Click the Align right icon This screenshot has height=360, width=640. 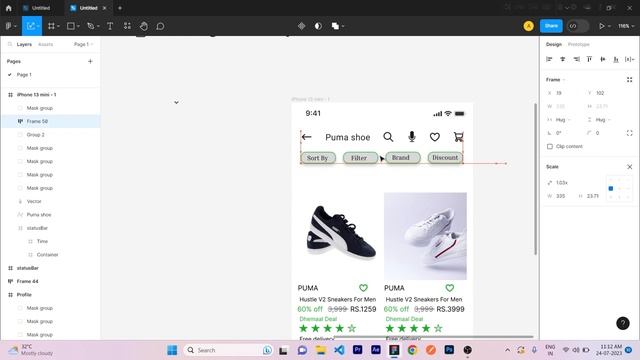pyautogui.click(x=576, y=59)
